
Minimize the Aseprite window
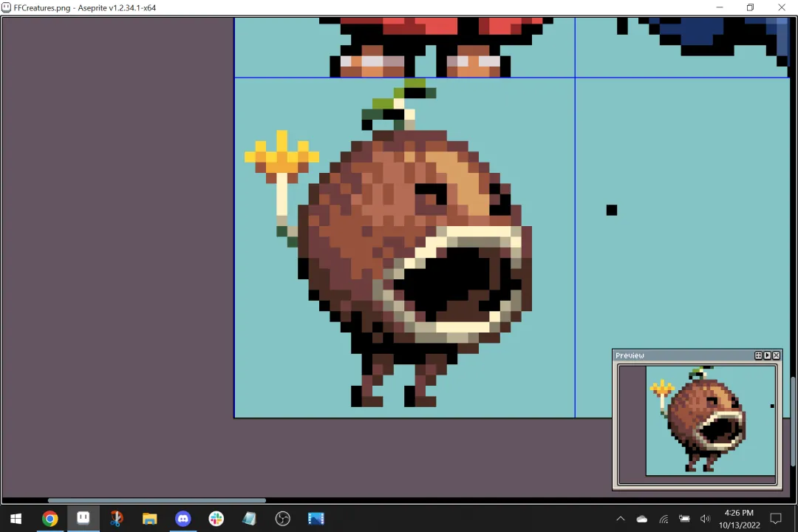point(720,7)
